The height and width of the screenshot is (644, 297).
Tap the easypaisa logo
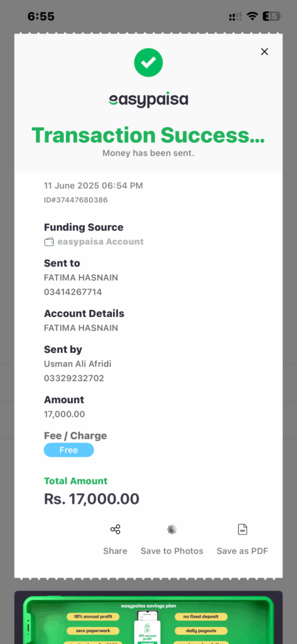tap(148, 100)
